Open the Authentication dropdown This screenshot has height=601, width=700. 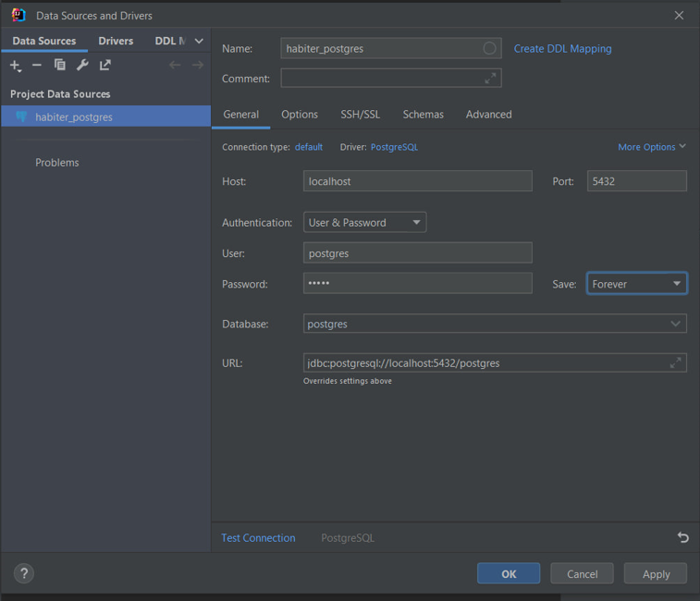[364, 222]
